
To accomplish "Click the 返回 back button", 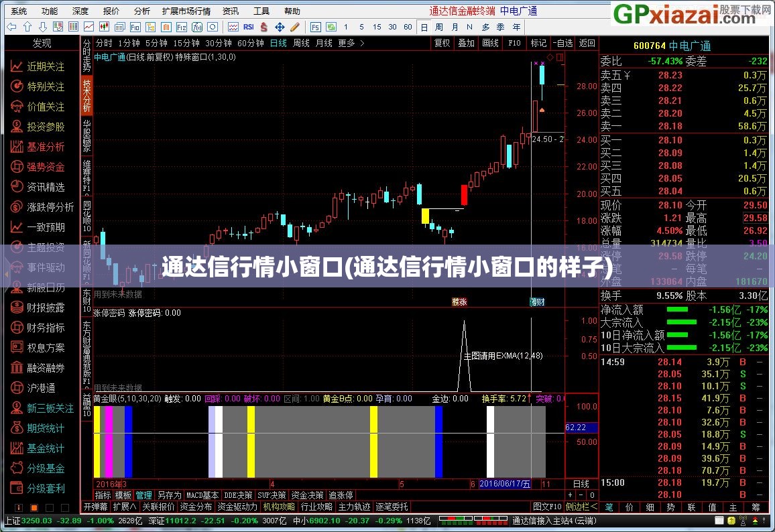I will [587, 43].
